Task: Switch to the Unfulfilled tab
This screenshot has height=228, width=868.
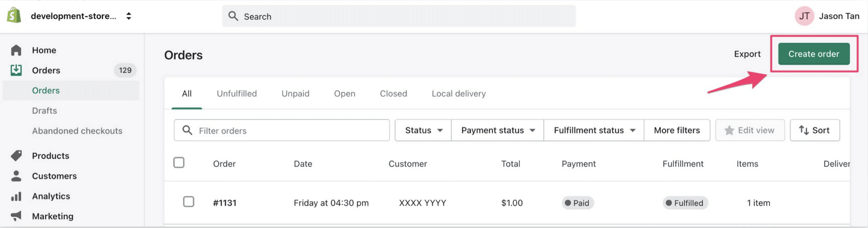Action: [237, 94]
